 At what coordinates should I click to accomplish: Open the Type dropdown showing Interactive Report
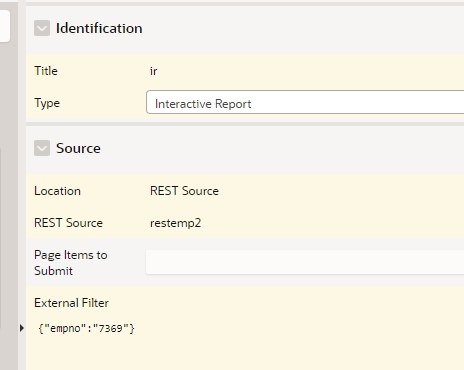point(305,102)
